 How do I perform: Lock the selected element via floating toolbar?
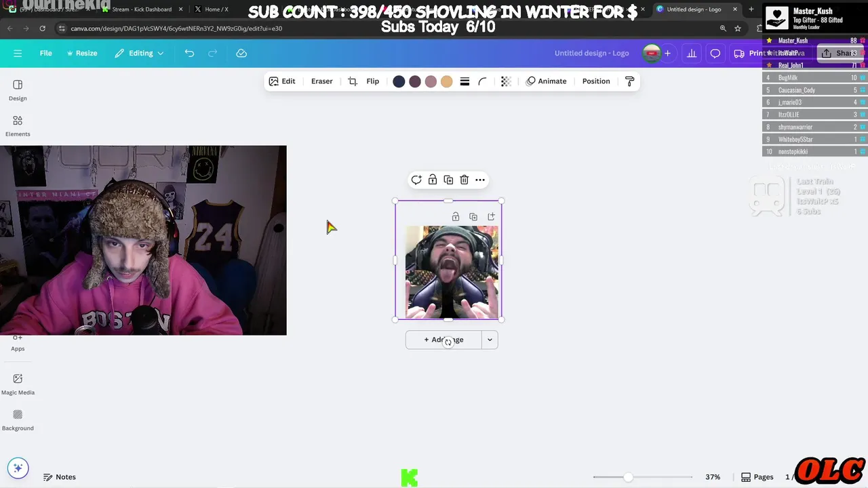coord(432,180)
